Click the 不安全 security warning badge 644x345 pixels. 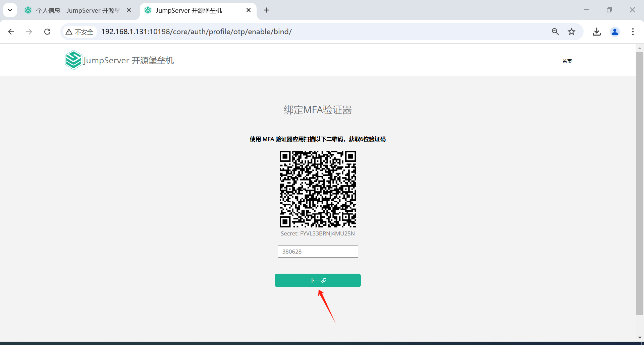click(79, 32)
